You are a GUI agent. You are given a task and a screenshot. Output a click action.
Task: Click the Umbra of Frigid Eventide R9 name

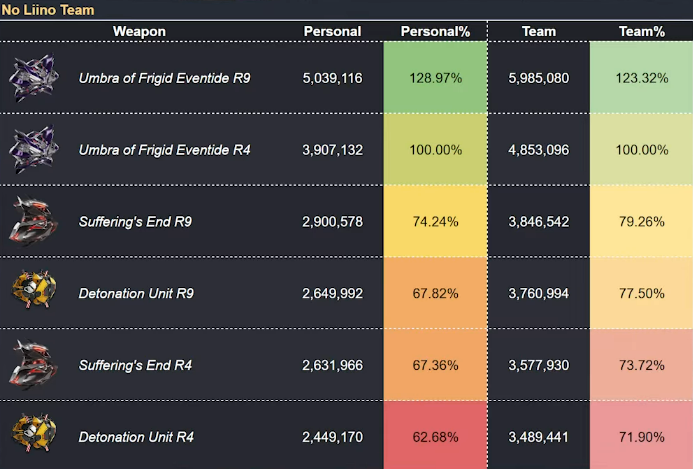tap(164, 78)
